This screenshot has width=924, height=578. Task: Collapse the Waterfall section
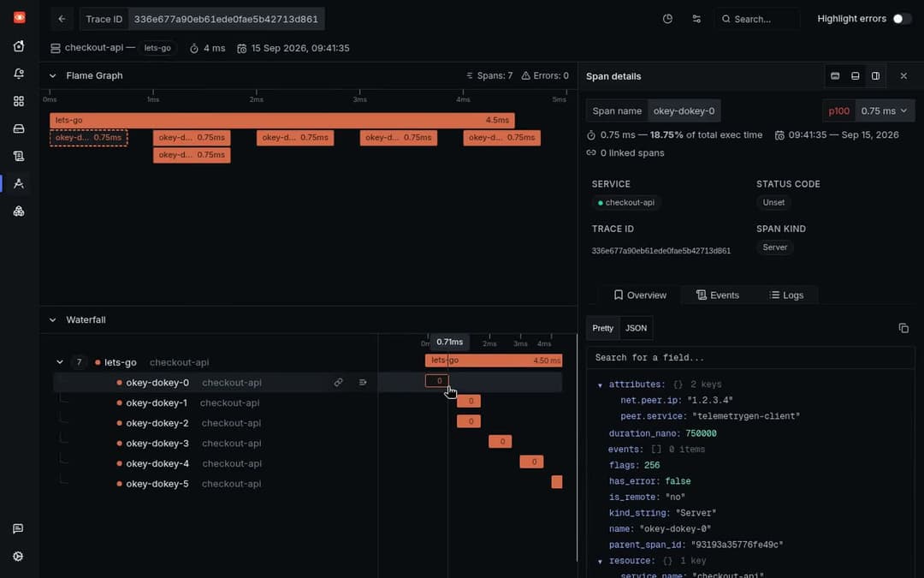coord(52,319)
